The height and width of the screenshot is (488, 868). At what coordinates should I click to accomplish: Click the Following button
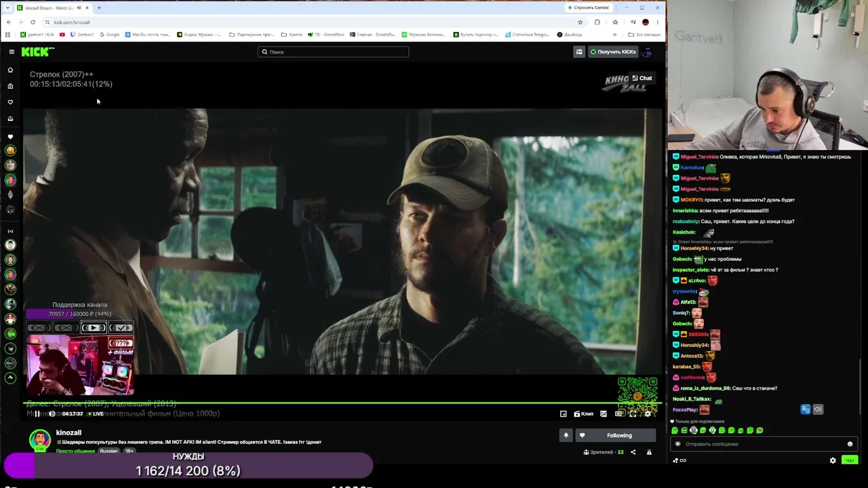point(615,435)
